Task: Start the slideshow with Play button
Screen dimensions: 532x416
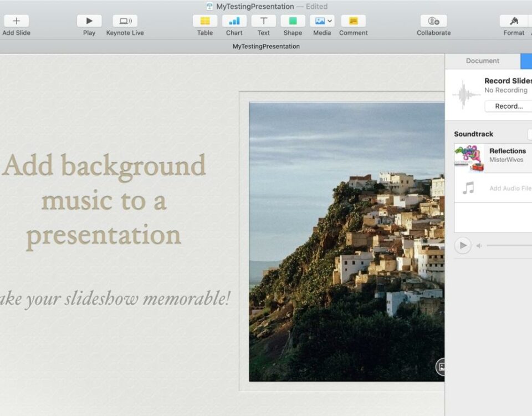Action: tap(89, 21)
